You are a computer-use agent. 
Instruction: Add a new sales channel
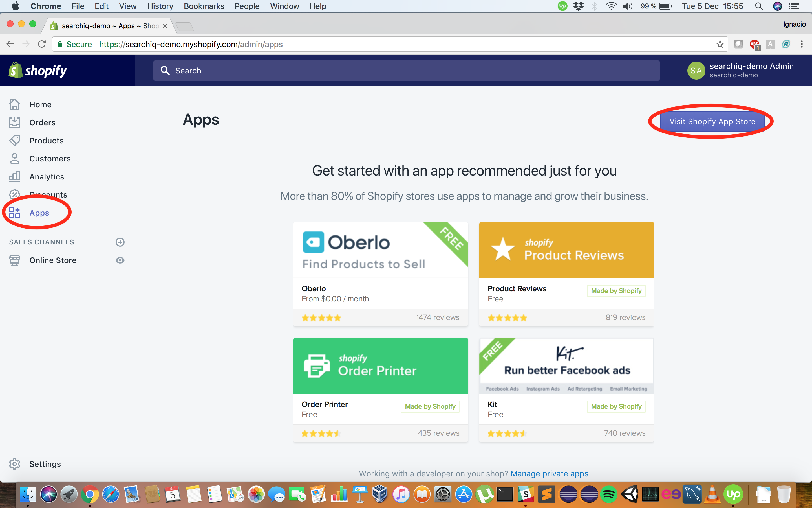(x=120, y=242)
